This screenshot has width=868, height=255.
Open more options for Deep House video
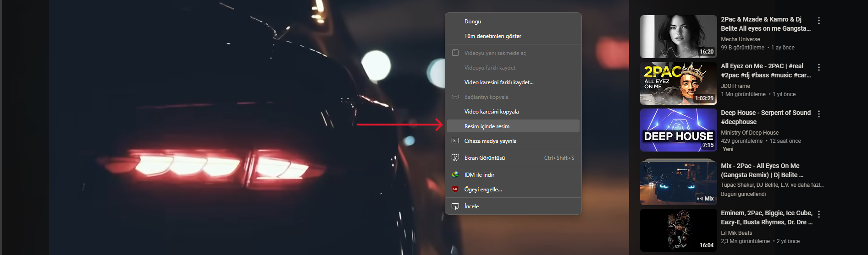coord(819,114)
